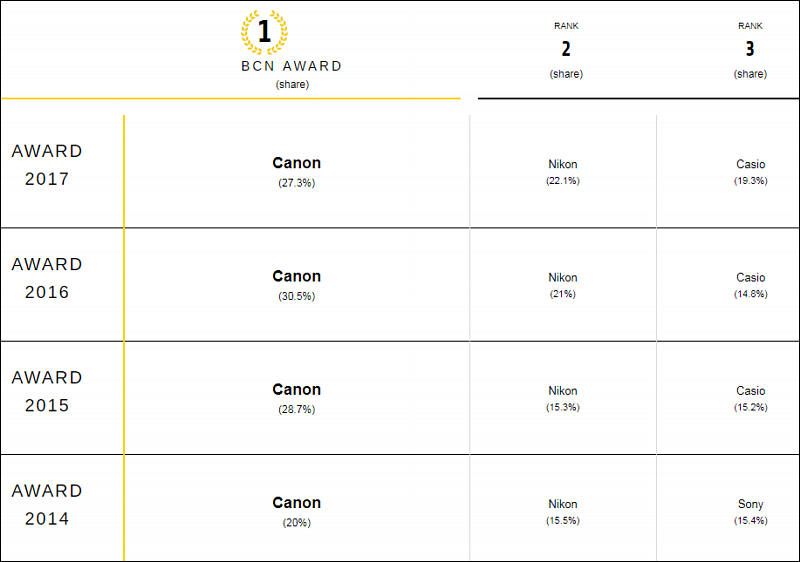The image size is (800, 562).
Task: Click the gold laurel rank 1 icon
Action: click(264, 32)
